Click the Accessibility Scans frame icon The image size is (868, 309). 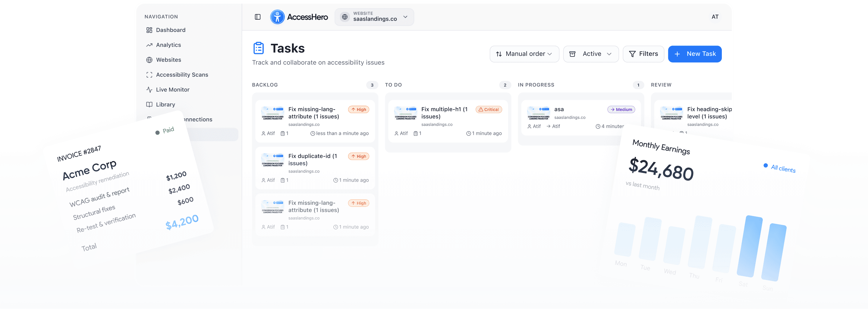coord(149,75)
